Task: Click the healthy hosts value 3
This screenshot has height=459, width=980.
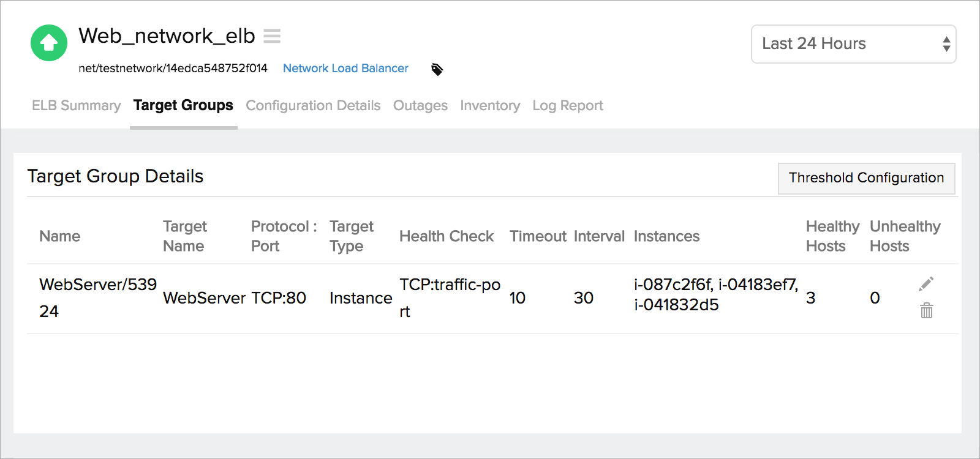Action: click(x=811, y=298)
